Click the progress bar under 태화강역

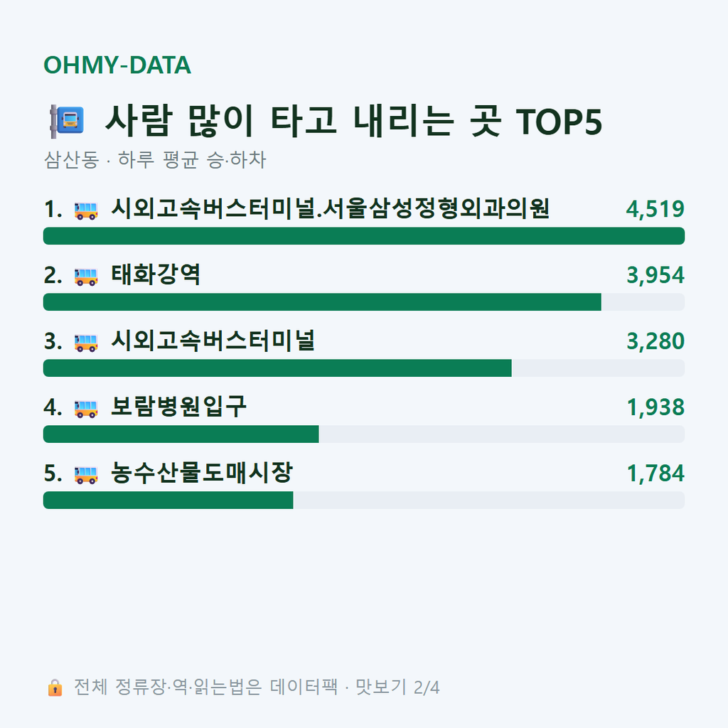pyautogui.click(x=364, y=301)
